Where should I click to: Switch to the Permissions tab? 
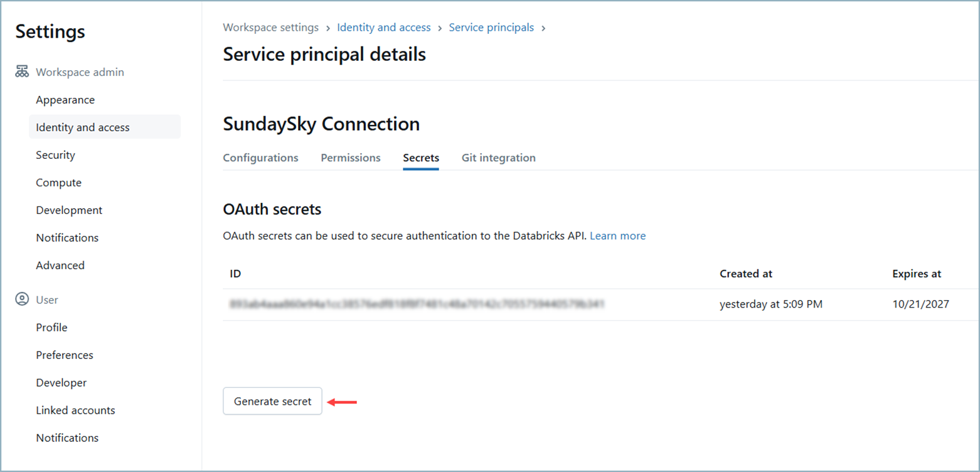(351, 158)
